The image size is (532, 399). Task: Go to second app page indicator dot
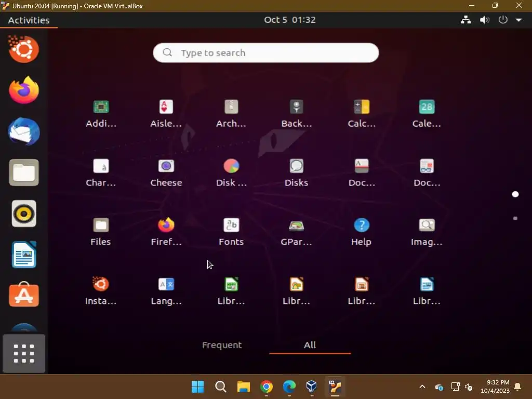tap(515, 218)
